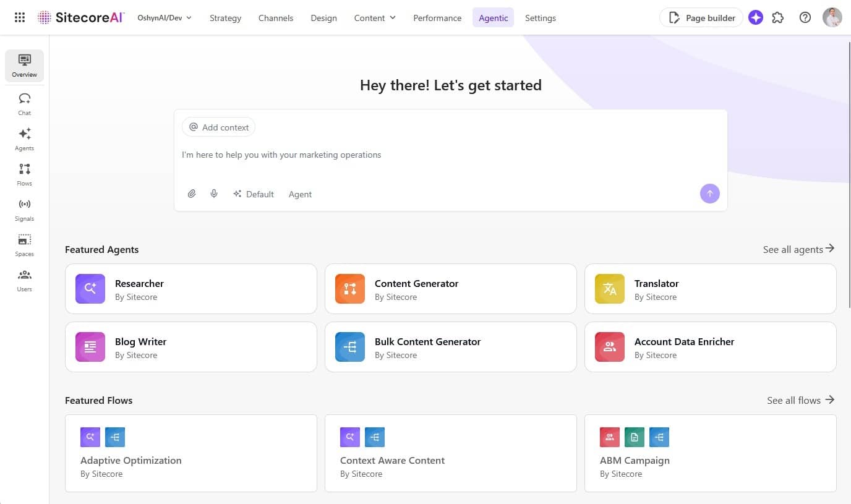Click the Add context button

pyautogui.click(x=218, y=127)
